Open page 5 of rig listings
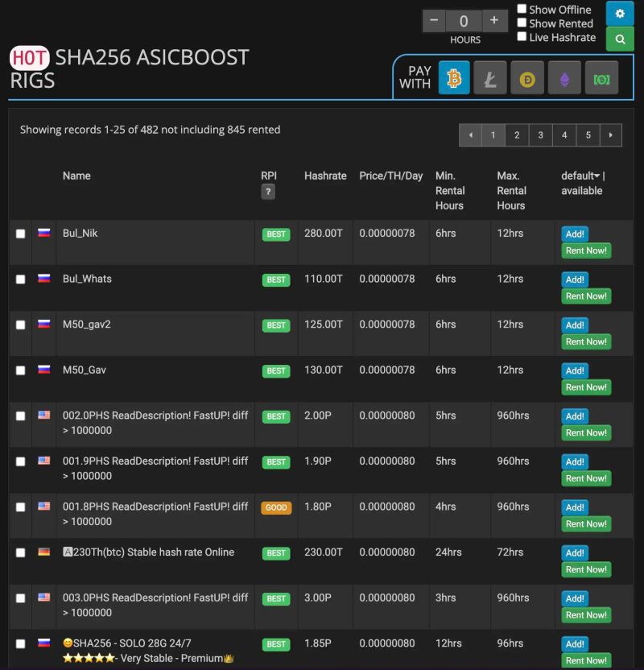The height and width of the screenshot is (670, 644). coord(588,134)
